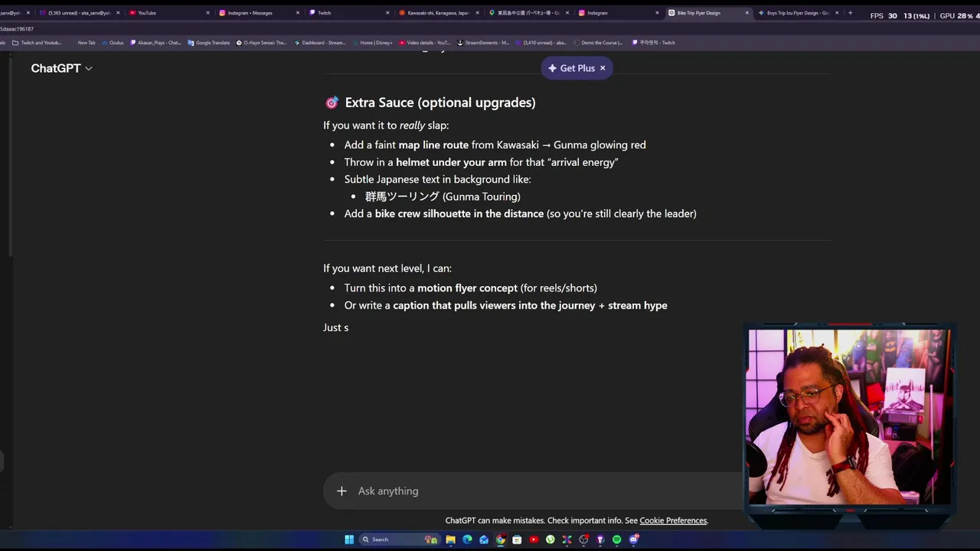The height and width of the screenshot is (551, 980).
Task: Click the text 'bike crew silhouette in the distance'
Action: 459,214
